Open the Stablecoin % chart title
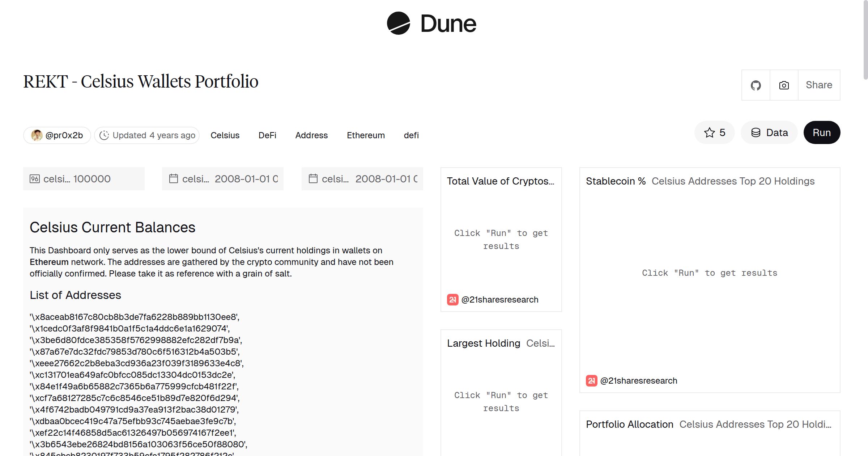This screenshot has width=868, height=456. (616, 181)
